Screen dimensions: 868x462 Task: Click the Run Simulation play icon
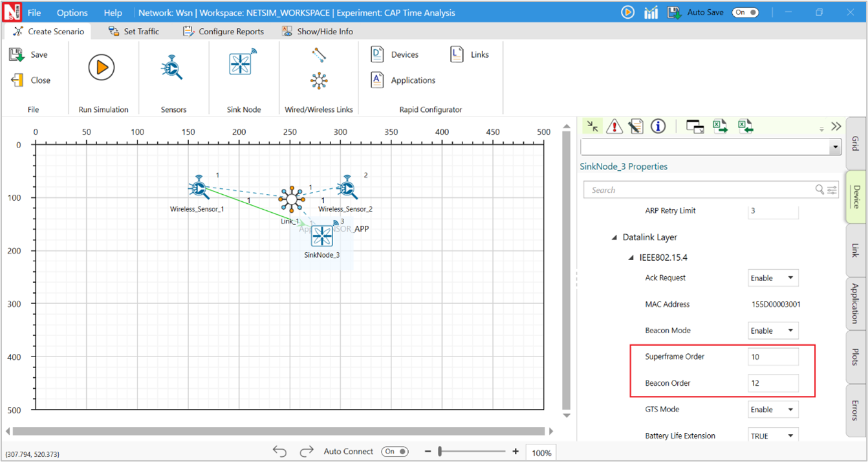point(102,67)
